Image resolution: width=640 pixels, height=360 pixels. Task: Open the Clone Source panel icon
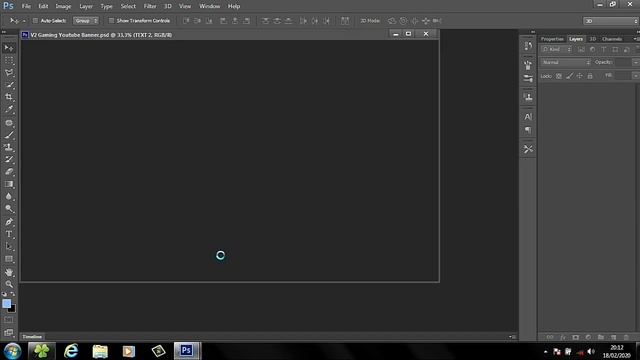pos(528,97)
